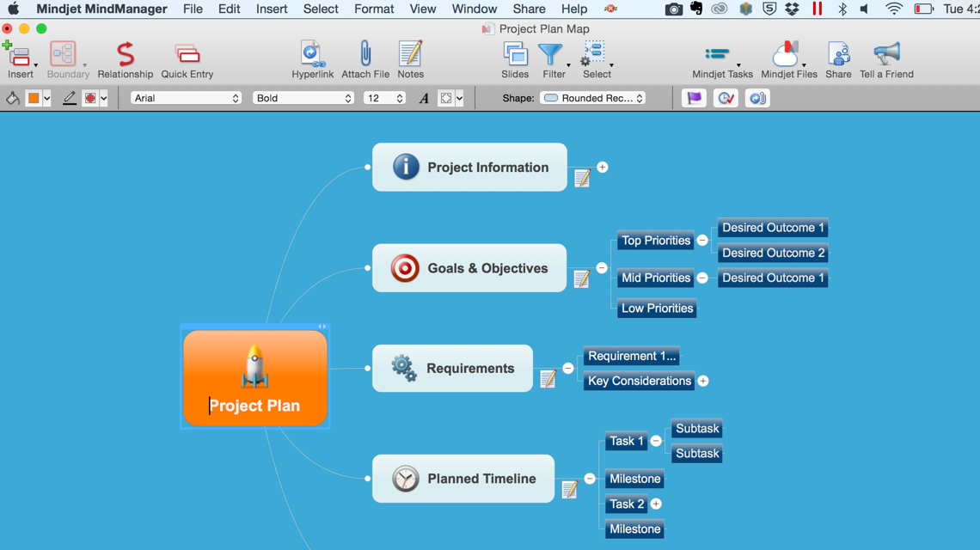Click the task info clock-check icon
This screenshot has width=980, height=550.
click(x=726, y=98)
